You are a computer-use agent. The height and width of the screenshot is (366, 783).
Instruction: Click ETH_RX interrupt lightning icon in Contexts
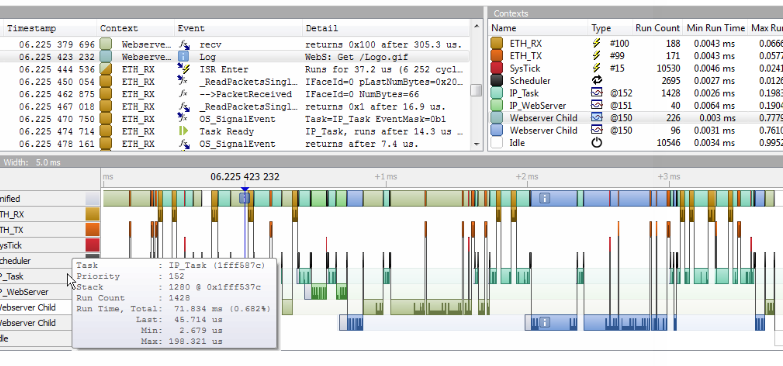point(597,44)
